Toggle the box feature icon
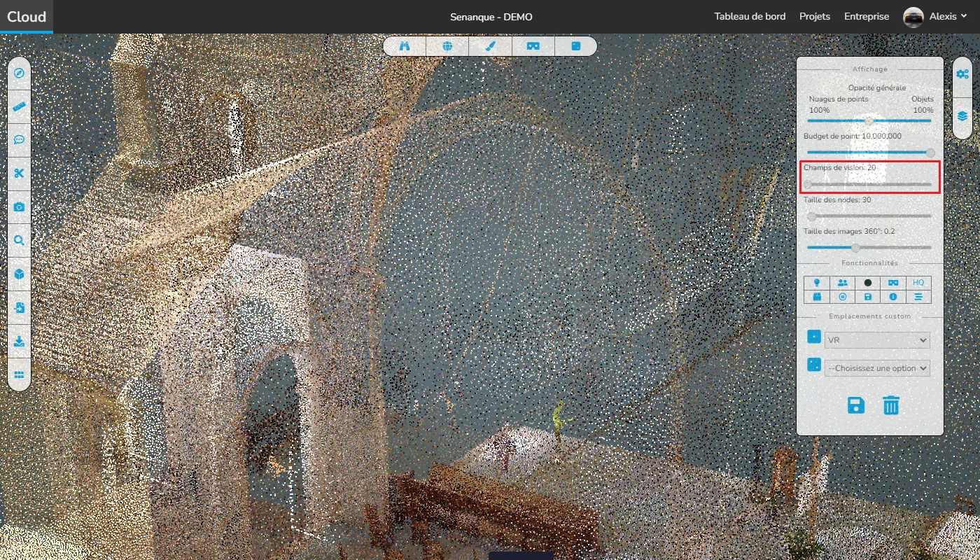The image size is (980, 560). [816, 297]
